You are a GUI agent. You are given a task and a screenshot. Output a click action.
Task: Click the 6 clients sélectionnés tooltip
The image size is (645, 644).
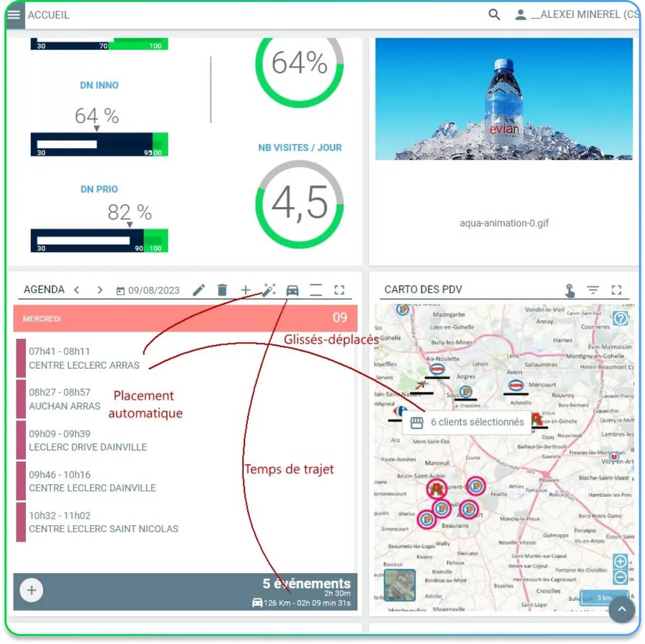click(467, 423)
